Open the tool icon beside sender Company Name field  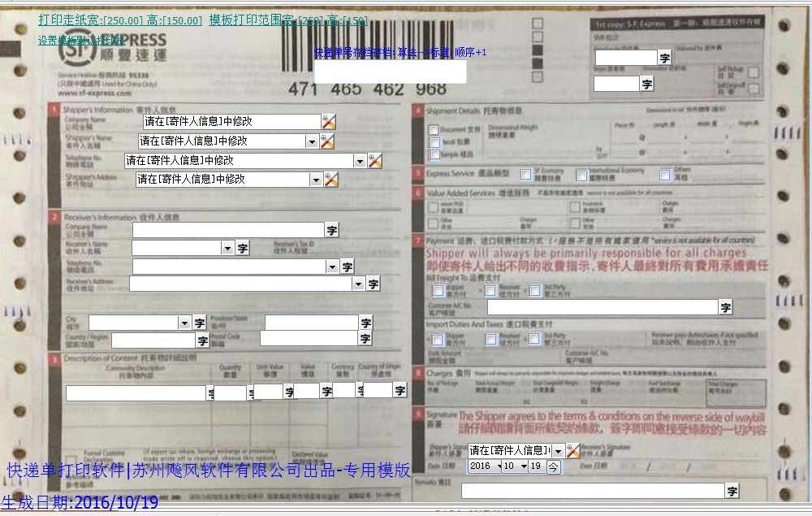pyautogui.click(x=329, y=122)
